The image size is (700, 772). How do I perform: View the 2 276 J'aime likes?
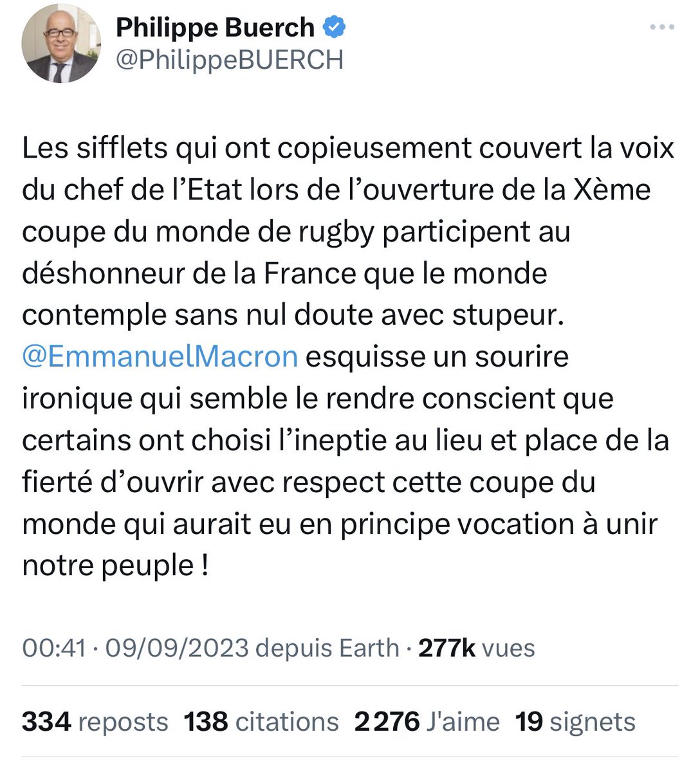pyautogui.click(x=427, y=722)
